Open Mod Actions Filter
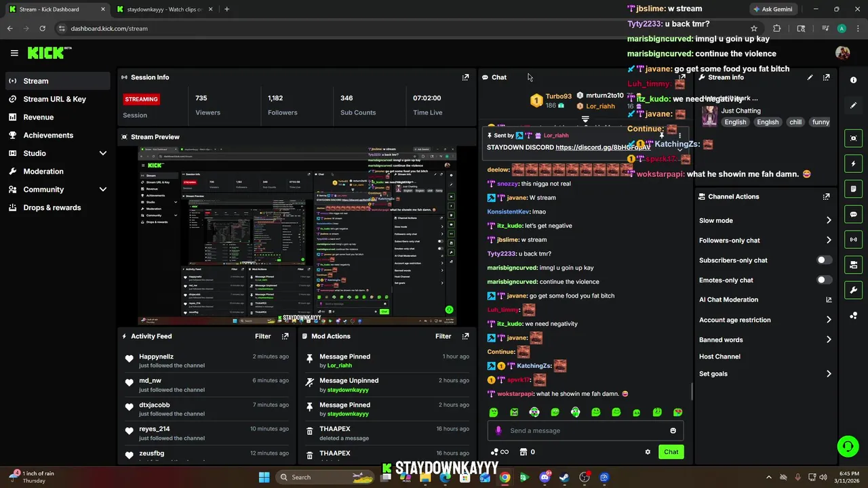The width and height of the screenshot is (868, 488). click(443, 336)
